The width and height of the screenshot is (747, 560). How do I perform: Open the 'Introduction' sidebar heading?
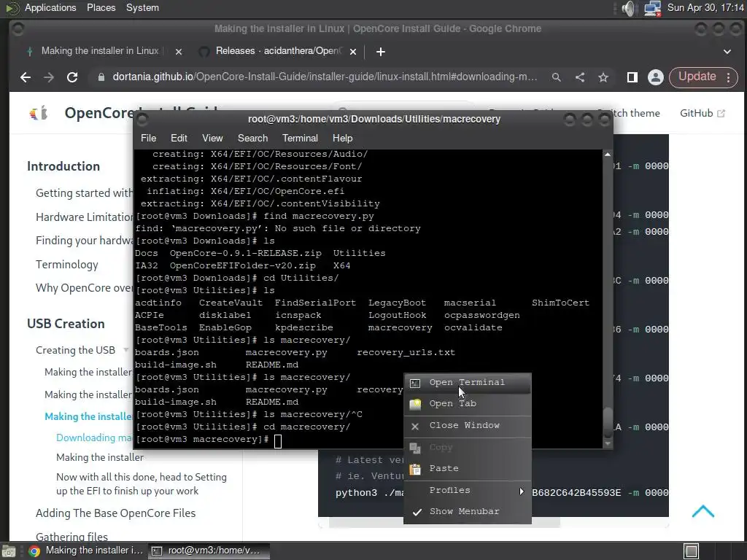63,167
